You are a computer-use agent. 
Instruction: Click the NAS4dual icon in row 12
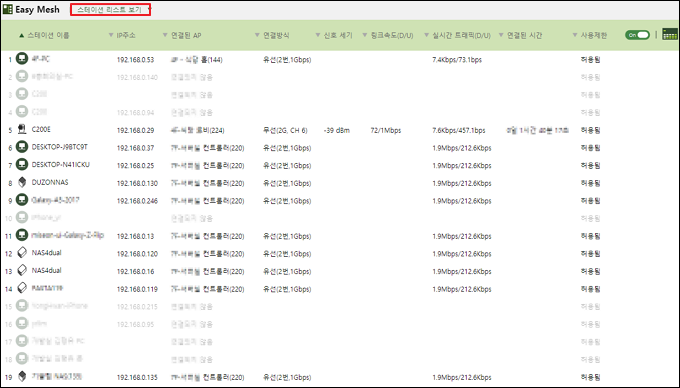tap(22, 252)
